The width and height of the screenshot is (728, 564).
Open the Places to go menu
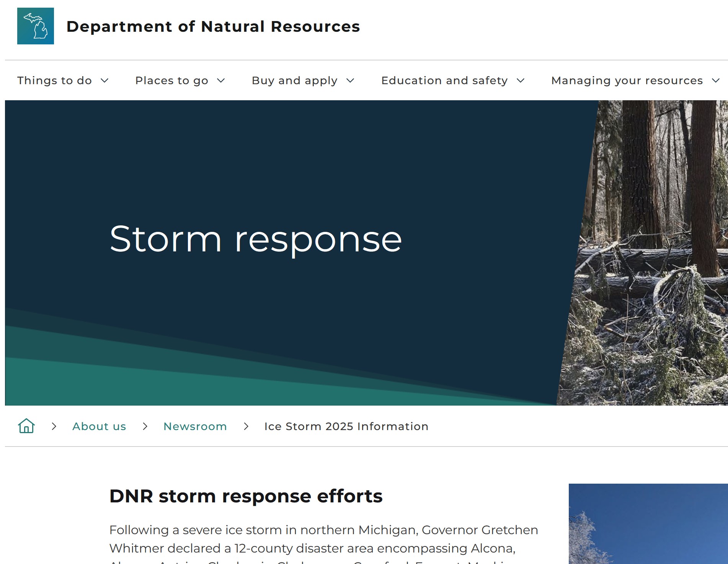(x=172, y=80)
